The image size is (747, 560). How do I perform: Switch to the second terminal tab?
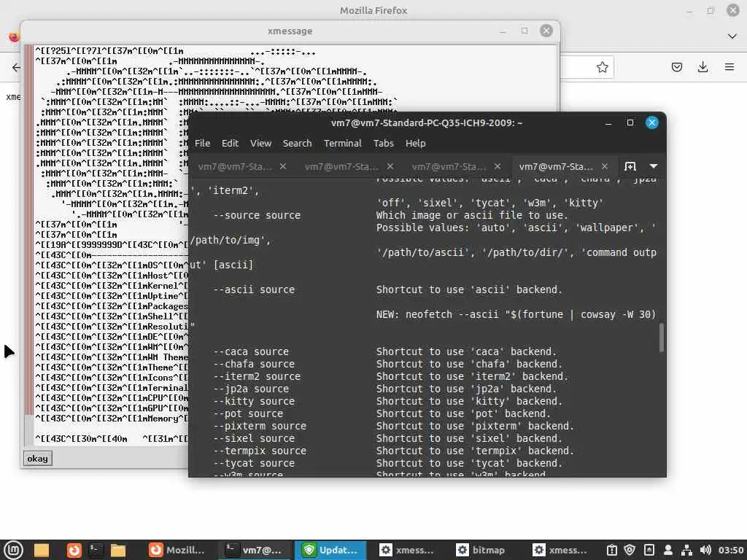pyautogui.click(x=341, y=167)
